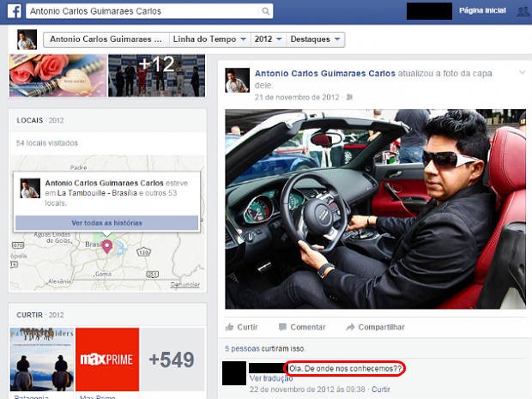Select the profile name tab in header
The height and width of the screenshot is (399, 532).
click(x=105, y=40)
